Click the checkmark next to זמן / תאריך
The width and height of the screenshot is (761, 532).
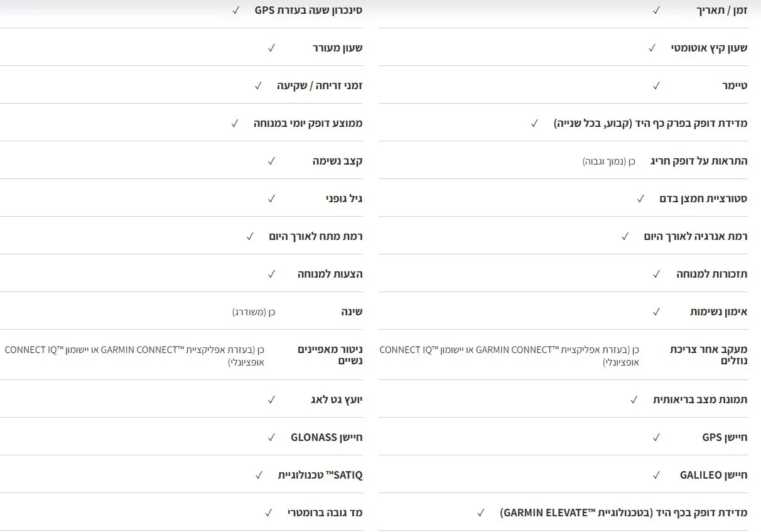[656, 10]
